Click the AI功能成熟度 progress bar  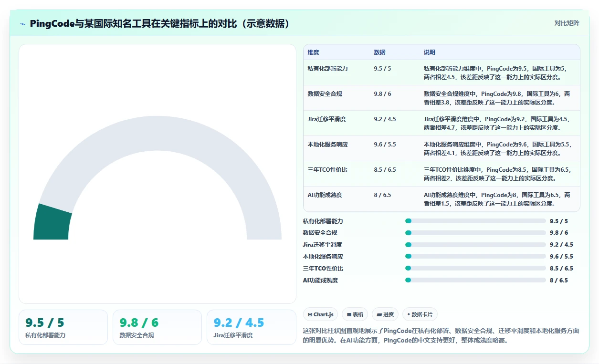475,281
